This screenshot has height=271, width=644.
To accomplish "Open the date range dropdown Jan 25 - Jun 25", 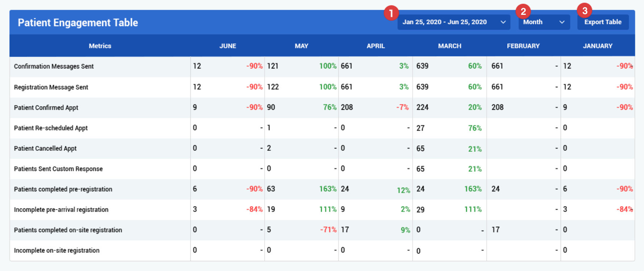I will tap(454, 22).
